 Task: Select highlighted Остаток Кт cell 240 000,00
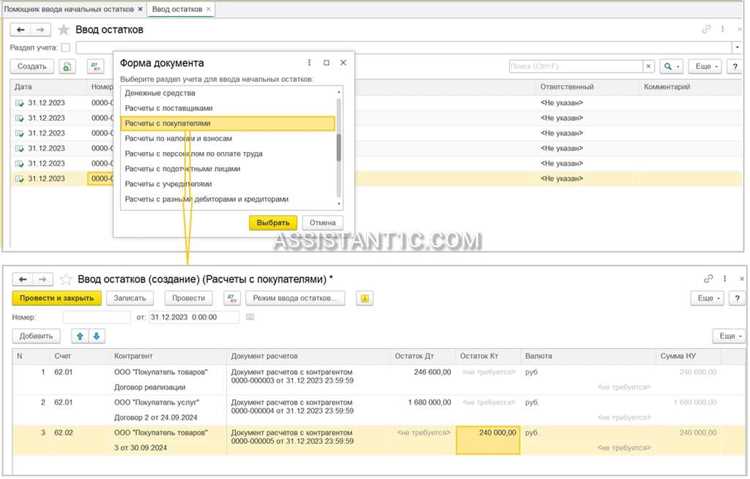click(x=488, y=440)
